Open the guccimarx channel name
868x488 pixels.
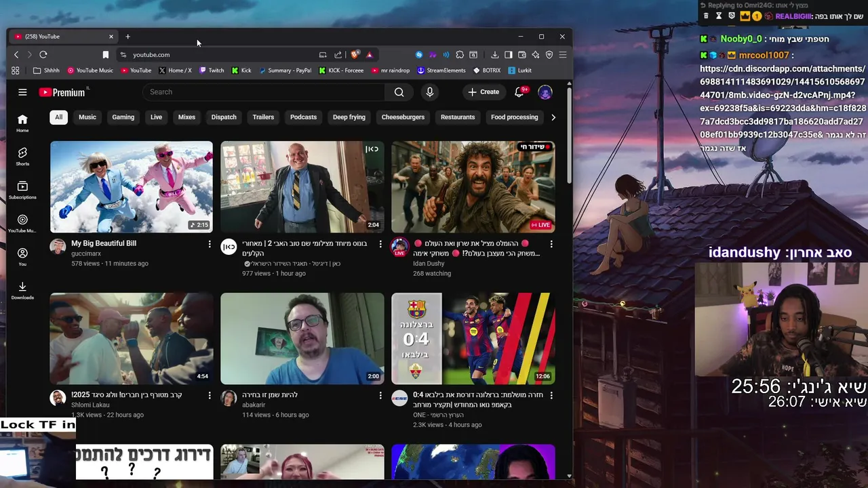[86, 253]
